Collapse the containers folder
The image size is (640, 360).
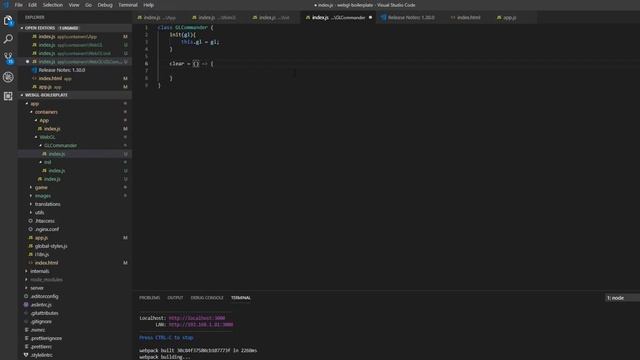[46, 112]
